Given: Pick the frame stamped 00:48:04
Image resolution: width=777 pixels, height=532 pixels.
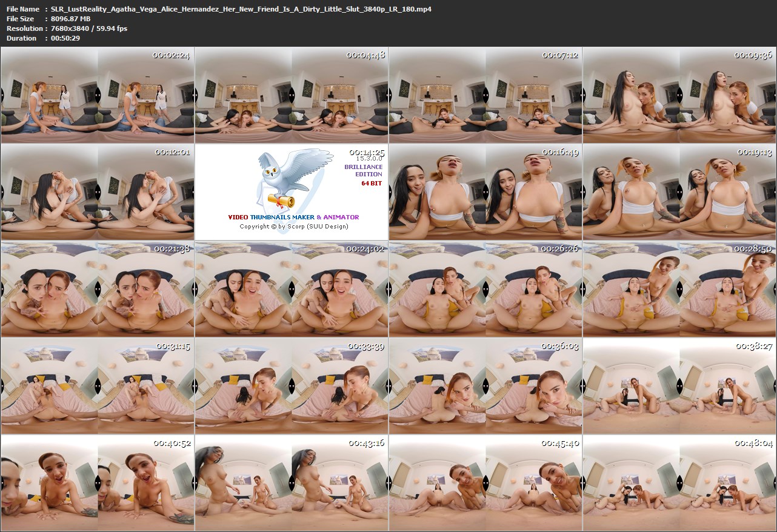Looking at the screenshot, I should point(679,483).
